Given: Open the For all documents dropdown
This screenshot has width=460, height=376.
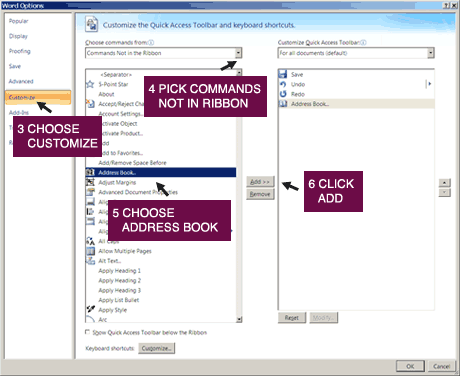Looking at the screenshot, I should [x=431, y=53].
